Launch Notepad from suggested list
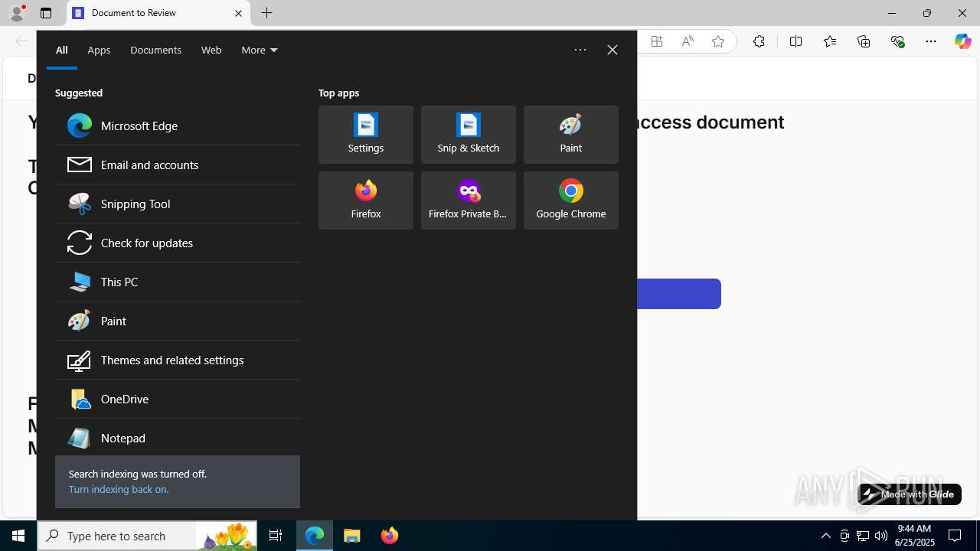The image size is (980, 551). coord(177,438)
